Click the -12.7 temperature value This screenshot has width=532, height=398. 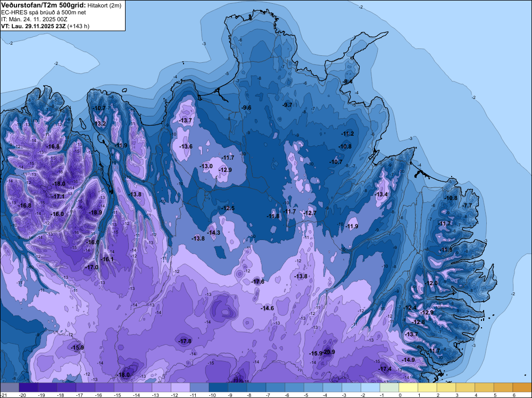click(310, 213)
